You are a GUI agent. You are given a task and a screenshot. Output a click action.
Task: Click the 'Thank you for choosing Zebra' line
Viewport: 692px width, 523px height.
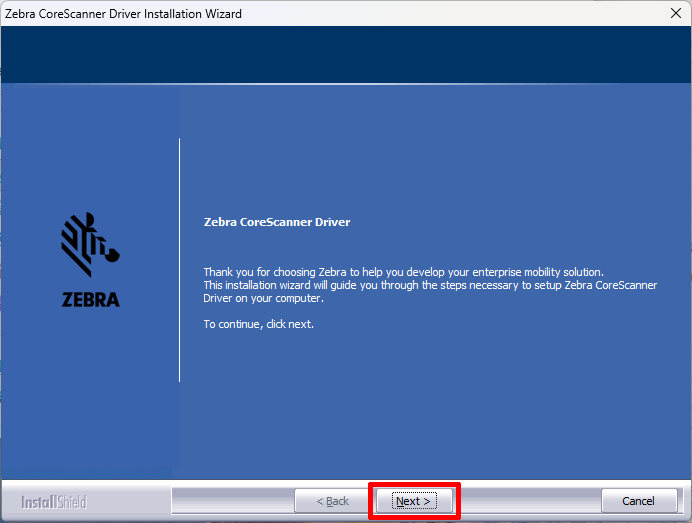point(403,272)
